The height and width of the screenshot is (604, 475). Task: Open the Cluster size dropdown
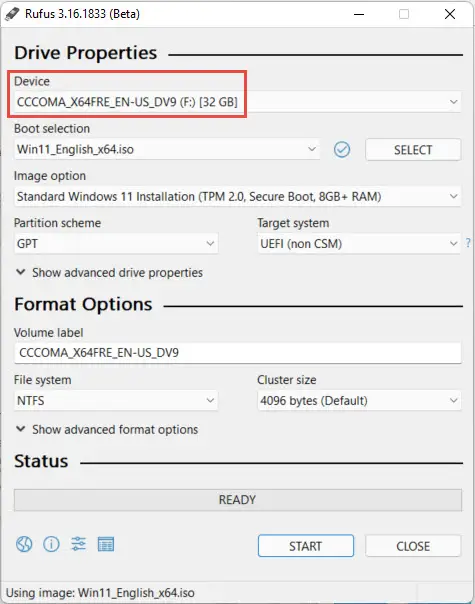coord(359,401)
